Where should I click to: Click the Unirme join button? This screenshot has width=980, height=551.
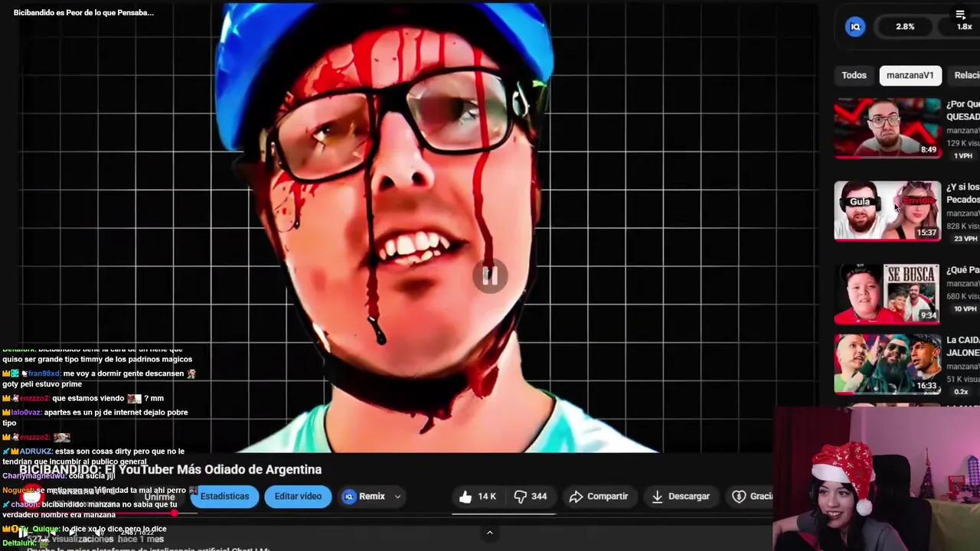click(x=159, y=497)
